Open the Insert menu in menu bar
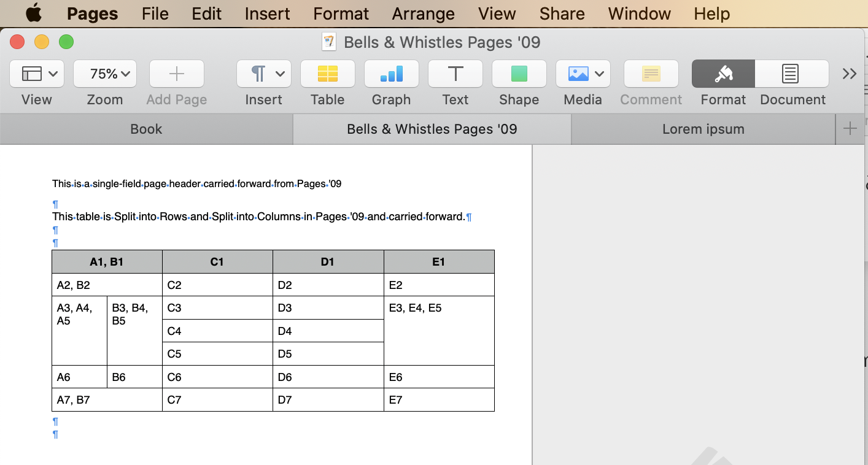Viewport: 868px width, 465px height. click(x=268, y=13)
